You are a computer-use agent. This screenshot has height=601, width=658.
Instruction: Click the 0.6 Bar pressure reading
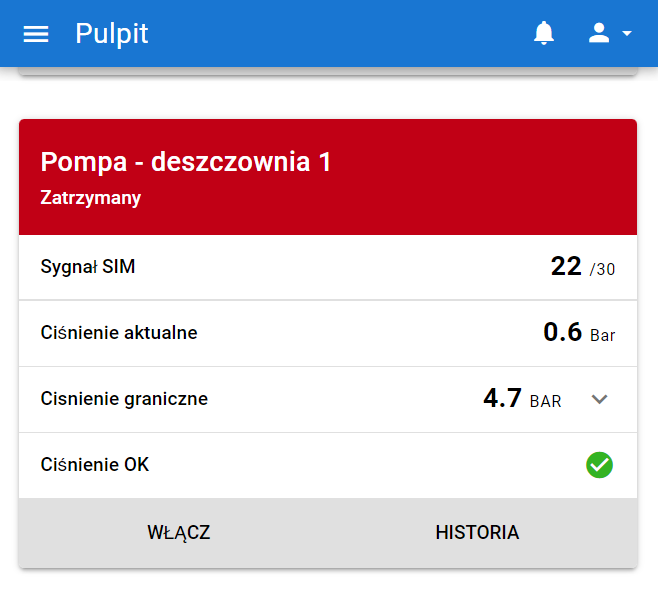pos(578,333)
